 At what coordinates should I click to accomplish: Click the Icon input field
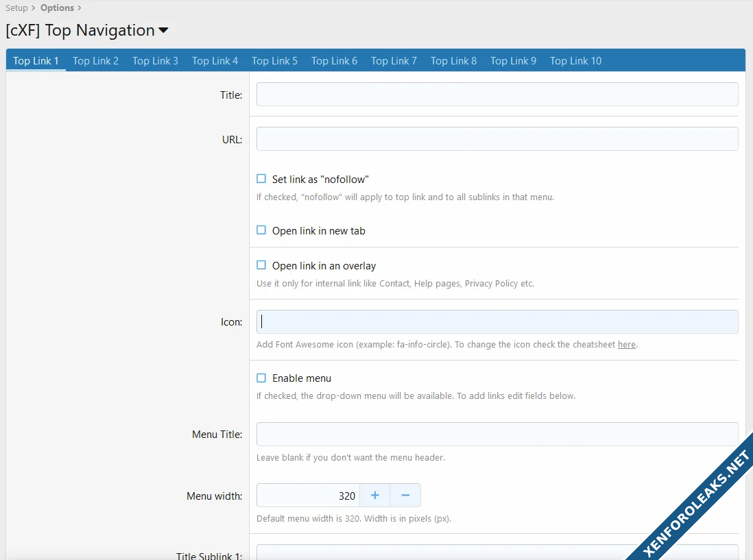pos(497,322)
